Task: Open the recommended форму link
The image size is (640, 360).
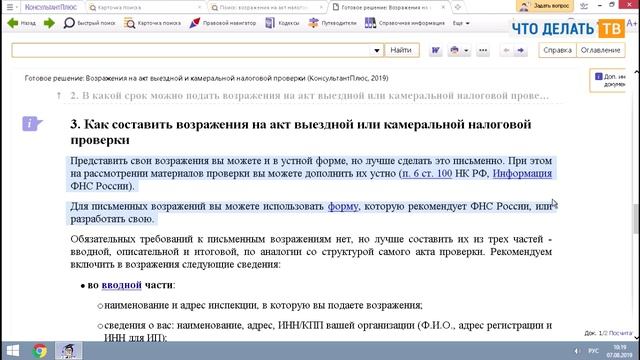Action: (x=343, y=207)
